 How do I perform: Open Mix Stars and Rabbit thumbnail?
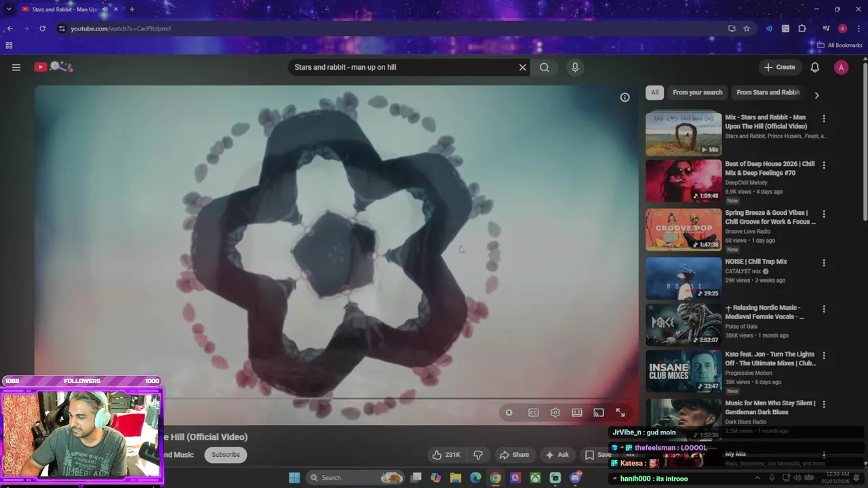[684, 135]
